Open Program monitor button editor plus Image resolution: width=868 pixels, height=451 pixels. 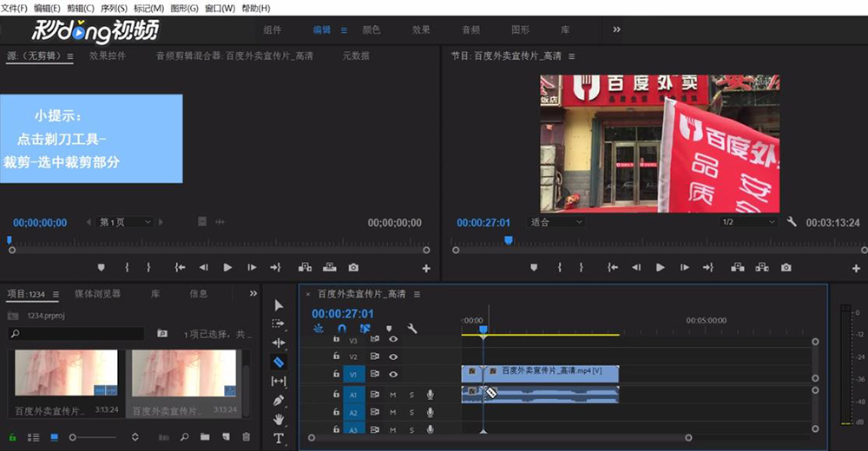856,268
